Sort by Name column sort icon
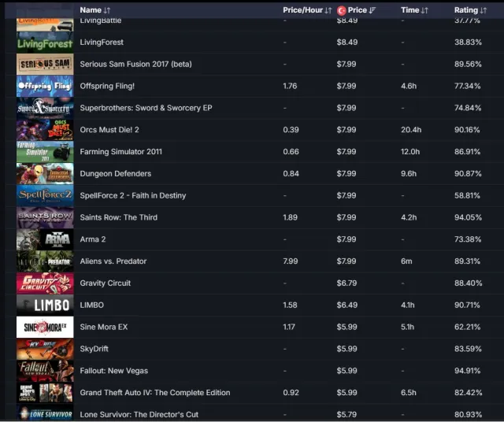 pos(107,10)
